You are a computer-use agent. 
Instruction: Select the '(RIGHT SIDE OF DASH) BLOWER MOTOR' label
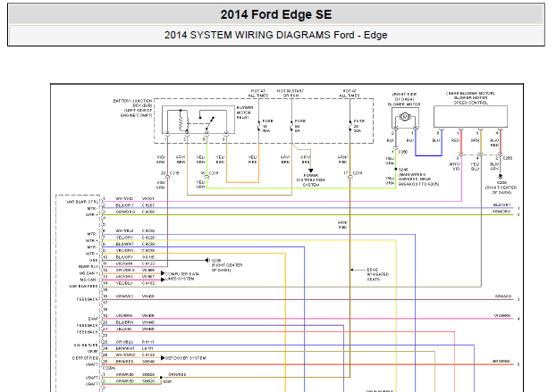point(404,99)
